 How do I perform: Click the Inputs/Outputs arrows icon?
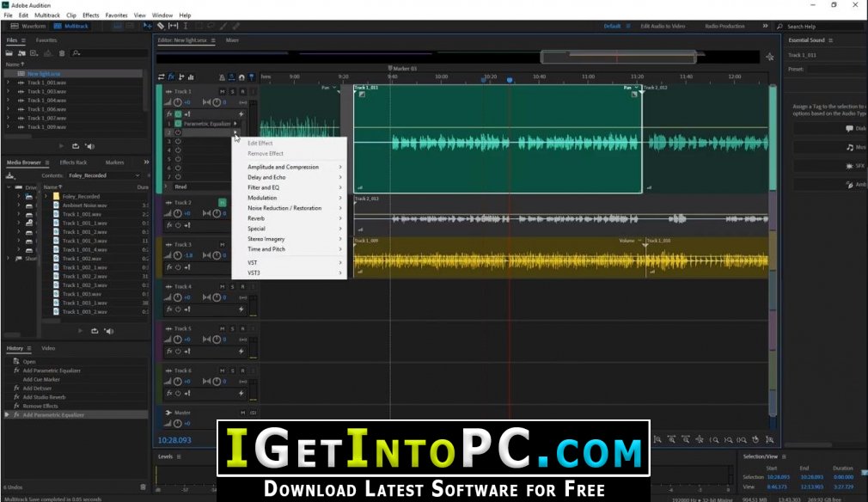tap(161, 77)
